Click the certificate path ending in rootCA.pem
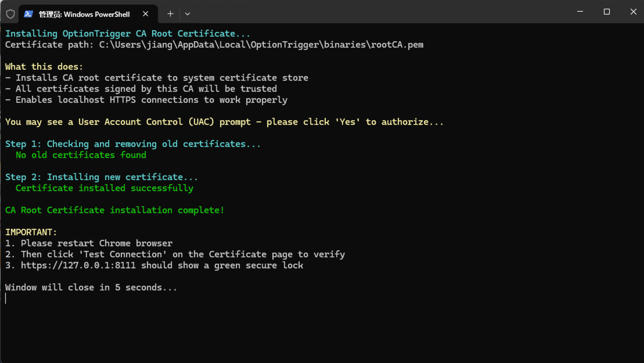The height and width of the screenshot is (363, 644). [x=261, y=45]
